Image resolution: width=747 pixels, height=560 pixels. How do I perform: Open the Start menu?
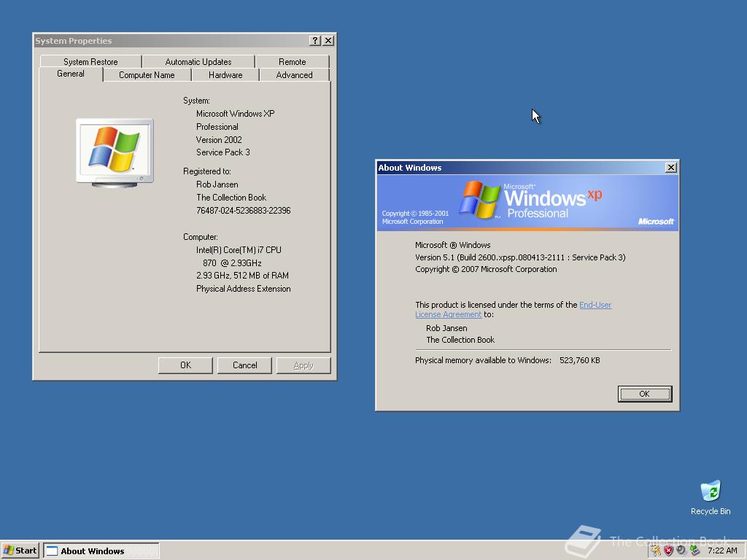coord(20,551)
